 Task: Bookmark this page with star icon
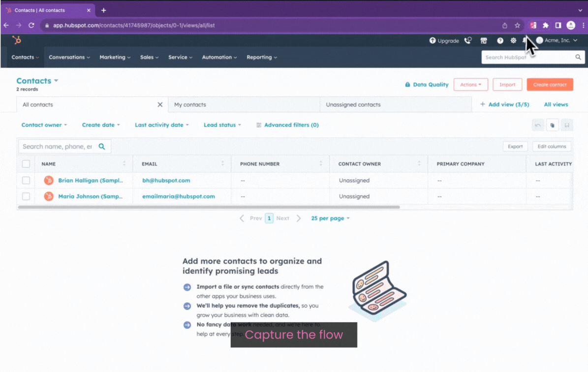point(518,25)
